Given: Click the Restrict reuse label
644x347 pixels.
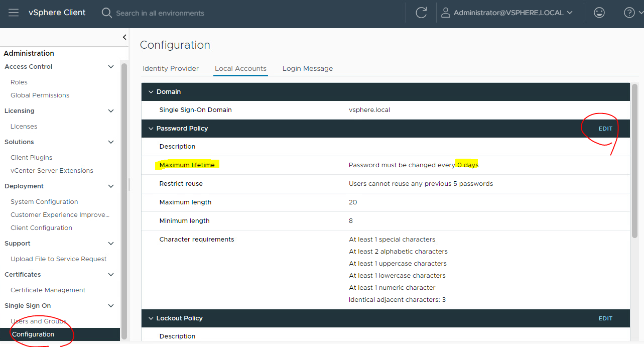Looking at the screenshot, I should [x=181, y=184].
